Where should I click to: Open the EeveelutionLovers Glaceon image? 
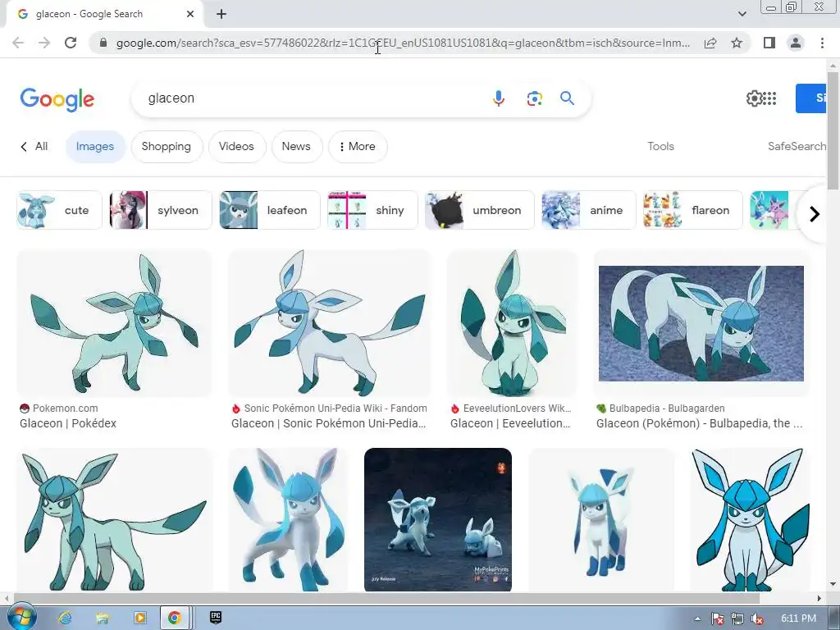click(x=512, y=323)
